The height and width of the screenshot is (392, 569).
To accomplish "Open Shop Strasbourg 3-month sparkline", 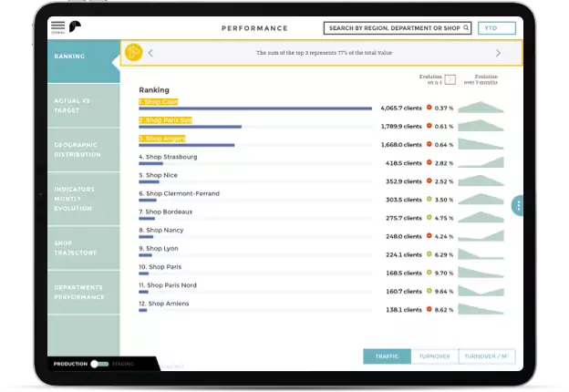I will click(481, 162).
